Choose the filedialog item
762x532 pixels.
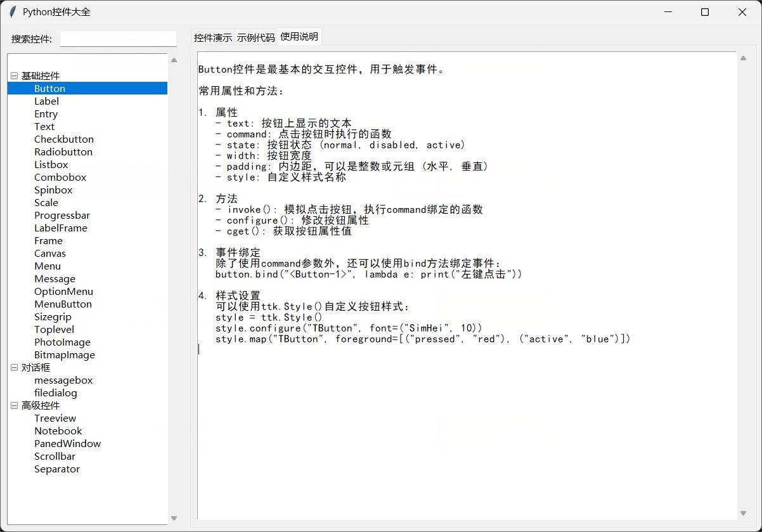(55, 393)
